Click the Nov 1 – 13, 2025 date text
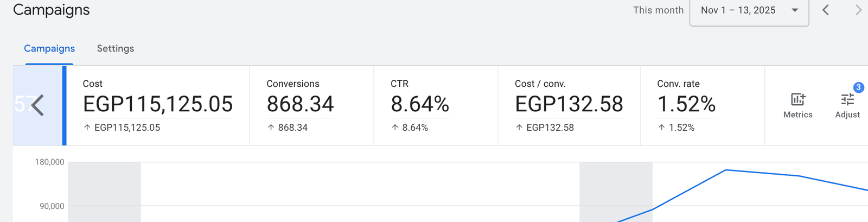Screen dimensions: 868x222 click(x=738, y=10)
